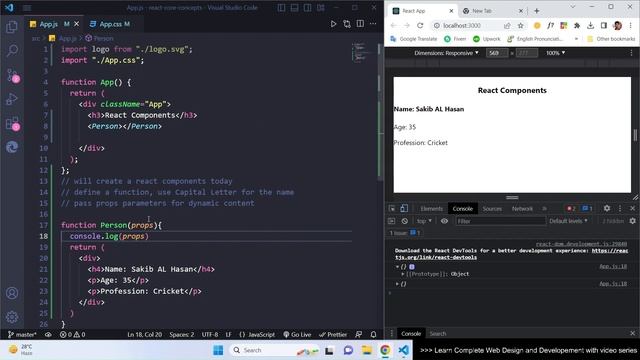Image resolution: width=640 pixels, height=360 pixels.
Task: Switch to the Network tab in DevTools
Action: point(522,209)
